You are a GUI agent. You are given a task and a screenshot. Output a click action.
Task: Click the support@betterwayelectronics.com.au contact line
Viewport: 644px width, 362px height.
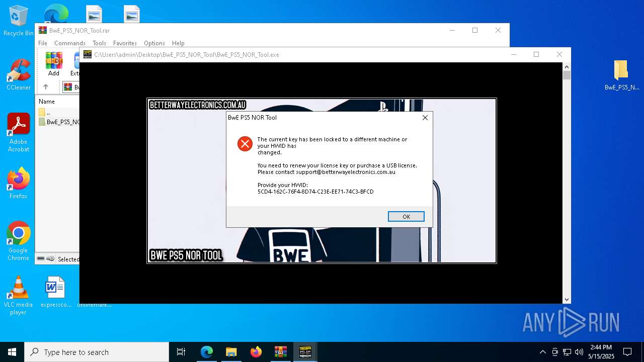click(x=327, y=172)
